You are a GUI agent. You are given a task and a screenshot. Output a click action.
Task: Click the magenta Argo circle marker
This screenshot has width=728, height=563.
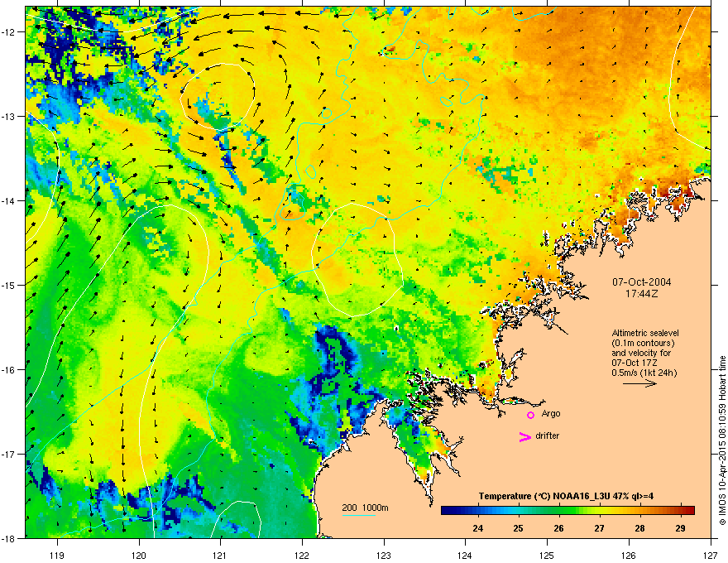[530, 415]
